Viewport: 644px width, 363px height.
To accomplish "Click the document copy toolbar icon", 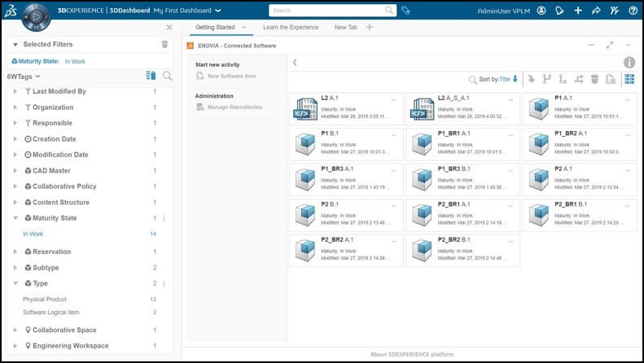I will pyautogui.click(x=611, y=79).
